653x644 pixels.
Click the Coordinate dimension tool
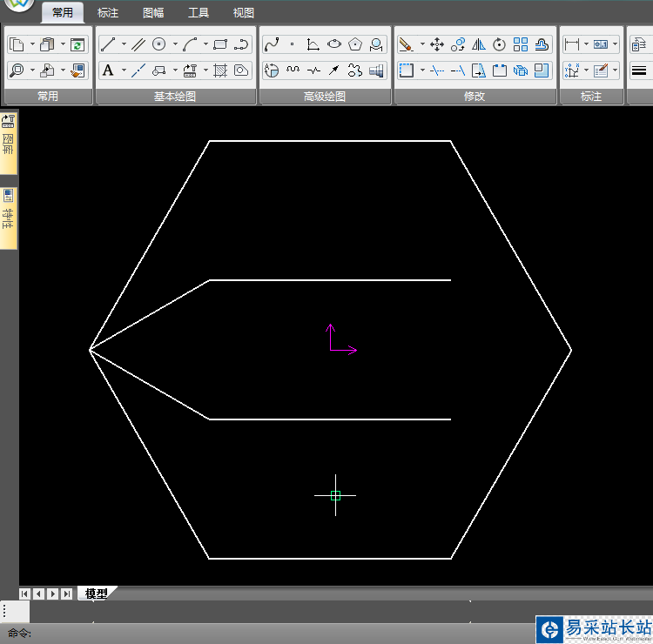572,70
